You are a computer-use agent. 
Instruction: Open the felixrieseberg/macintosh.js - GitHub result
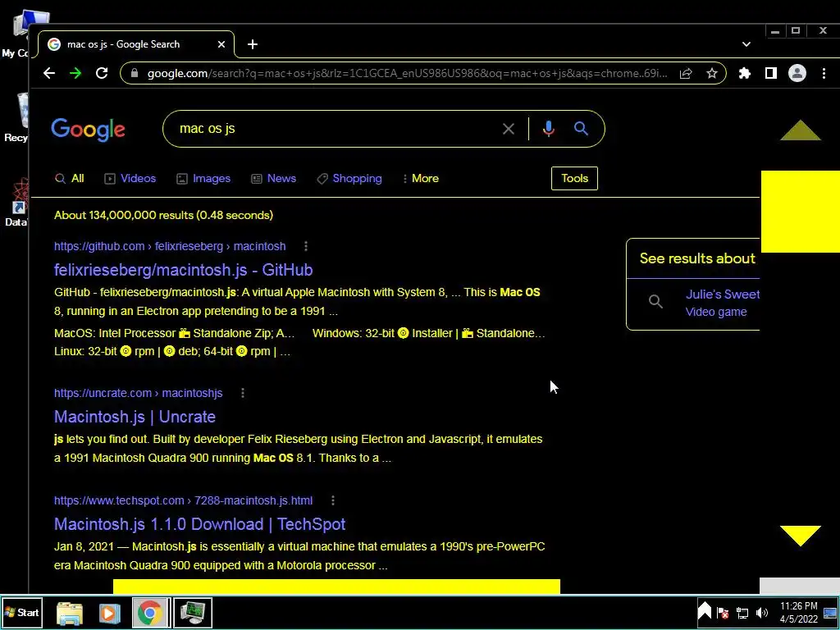click(x=183, y=269)
